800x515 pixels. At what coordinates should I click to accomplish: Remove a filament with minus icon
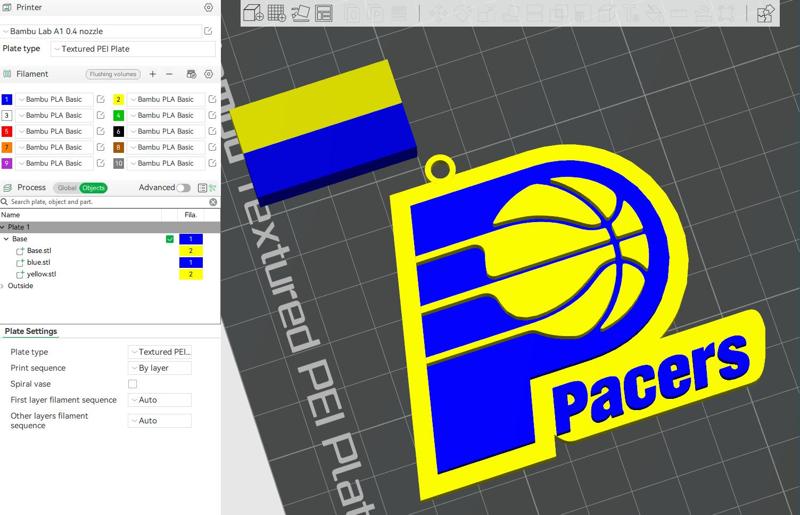click(169, 74)
